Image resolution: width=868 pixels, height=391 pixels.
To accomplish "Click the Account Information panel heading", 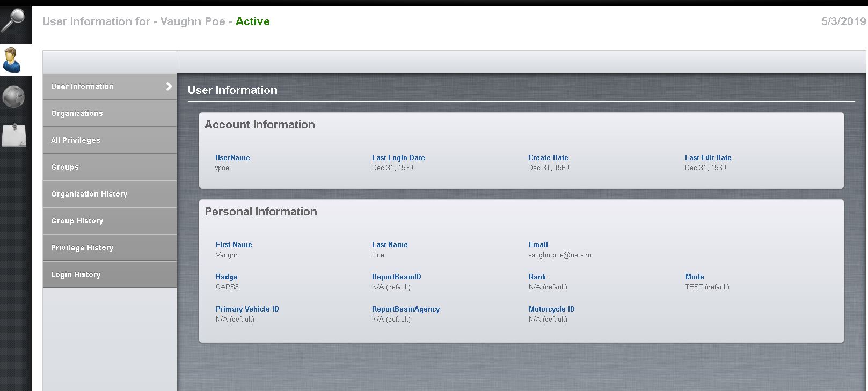I will 260,125.
